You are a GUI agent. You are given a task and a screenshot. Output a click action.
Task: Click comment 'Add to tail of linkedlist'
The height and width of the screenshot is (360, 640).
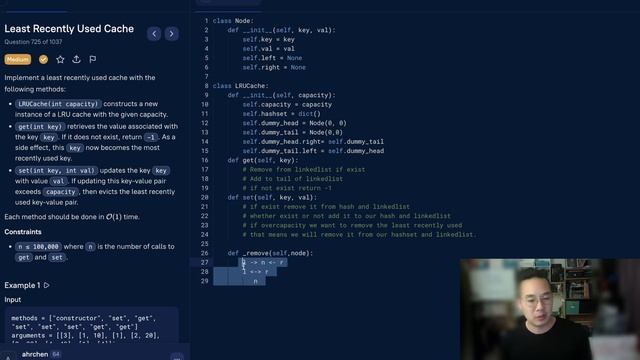coord(293,179)
